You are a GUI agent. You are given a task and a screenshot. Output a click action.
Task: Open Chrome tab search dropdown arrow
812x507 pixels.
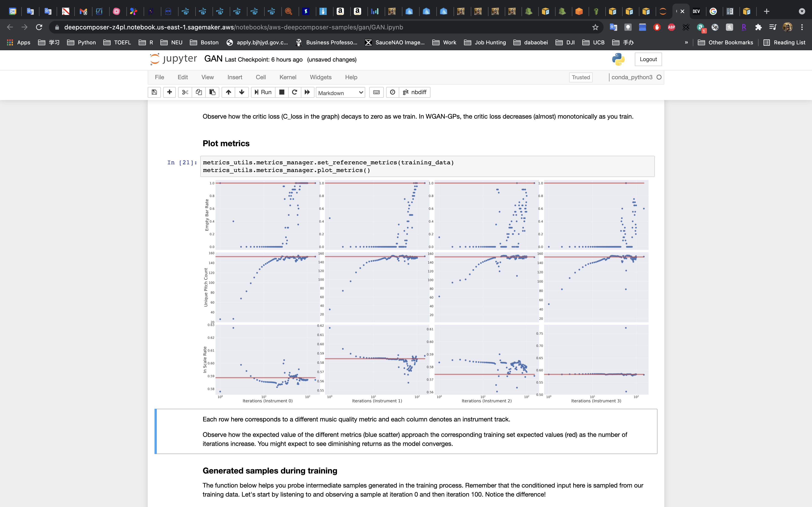pyautogui.click(x=802, y=11)
